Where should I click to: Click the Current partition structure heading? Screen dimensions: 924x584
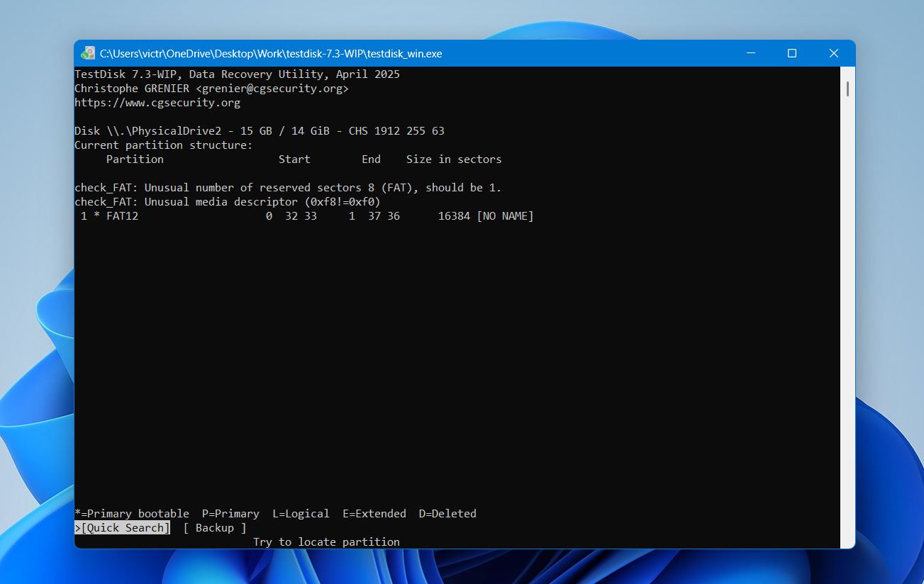click(164, 145)
